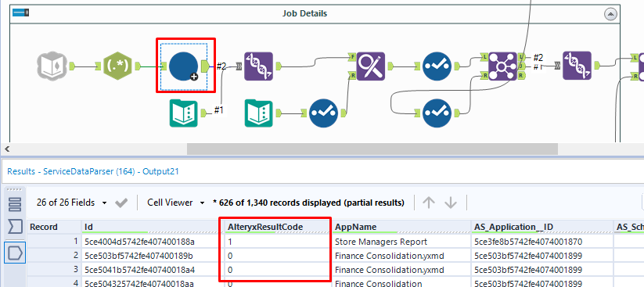This screenshot has width=644, height=287.
Task: Click partial results records displayed text
Action: [308, 203]
